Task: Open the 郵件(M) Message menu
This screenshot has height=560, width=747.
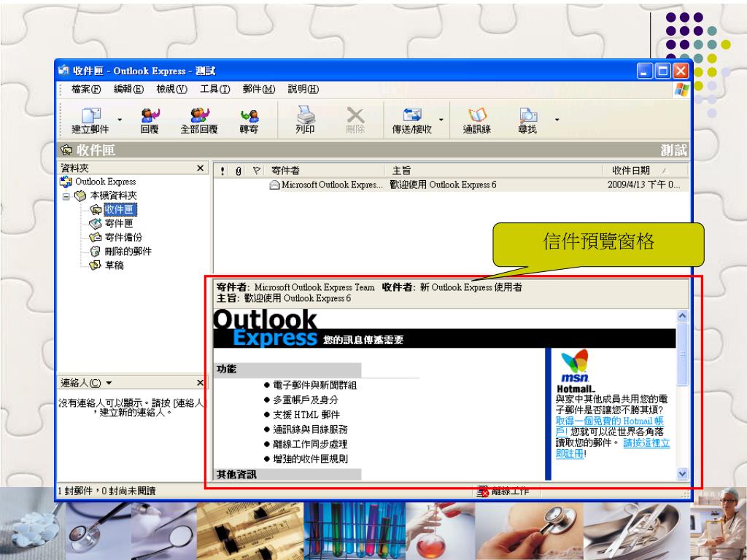Action: tap(259, 89)
